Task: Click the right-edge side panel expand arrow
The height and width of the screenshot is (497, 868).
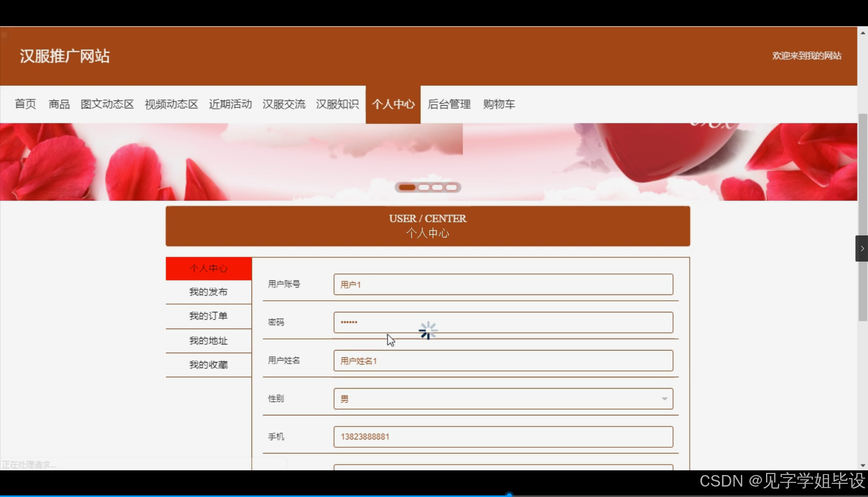Action: click(862, 249)
